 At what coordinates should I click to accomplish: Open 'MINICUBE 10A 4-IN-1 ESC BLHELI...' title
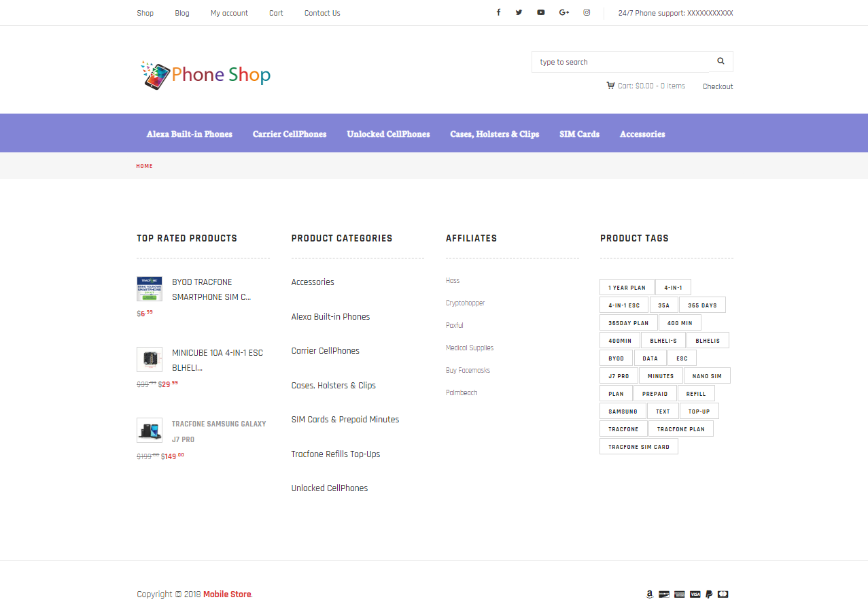pos(218,360)
